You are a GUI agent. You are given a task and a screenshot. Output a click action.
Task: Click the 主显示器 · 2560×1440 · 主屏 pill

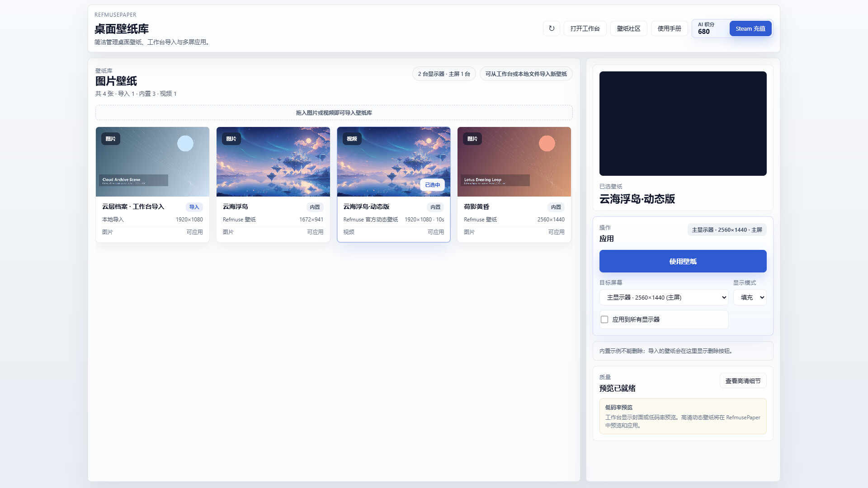click(x=726, y=230)
